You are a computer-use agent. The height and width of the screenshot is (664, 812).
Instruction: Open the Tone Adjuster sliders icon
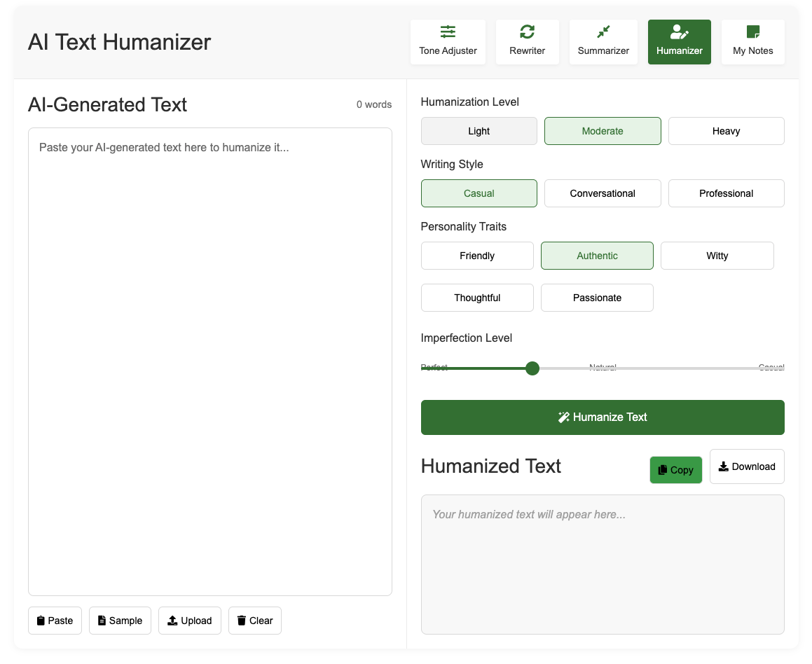pos(448,32)
